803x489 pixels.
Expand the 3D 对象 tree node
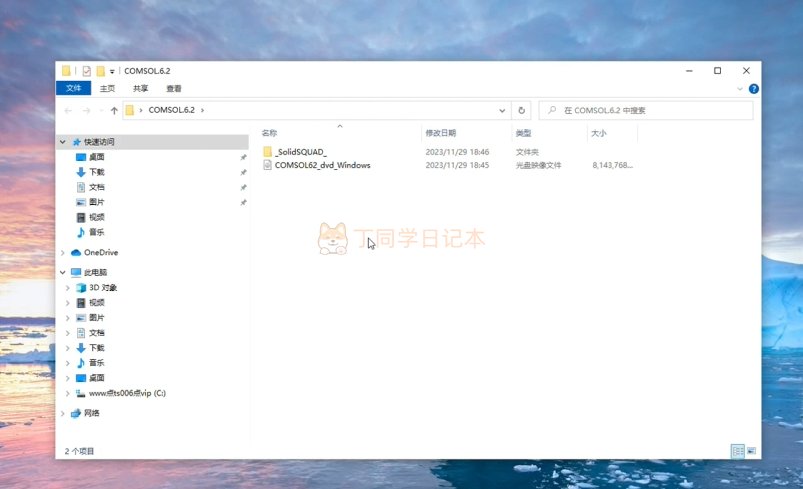(68, 288)
